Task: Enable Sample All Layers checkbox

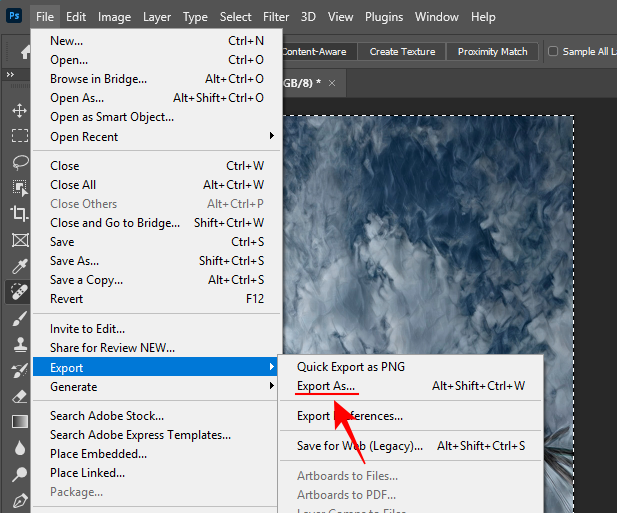Action: (553, 51)
